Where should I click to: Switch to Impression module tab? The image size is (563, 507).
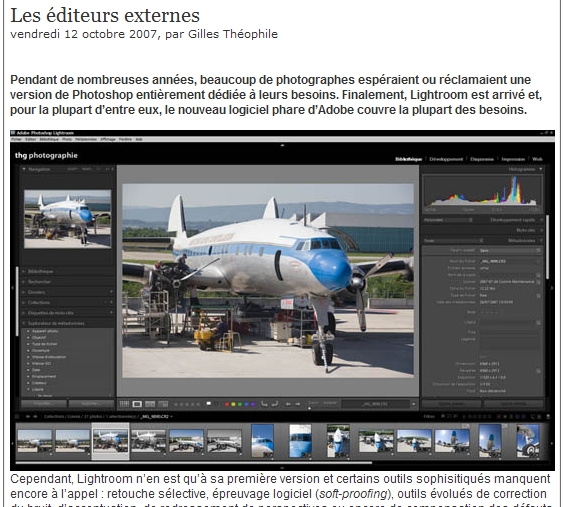point(513,159)
